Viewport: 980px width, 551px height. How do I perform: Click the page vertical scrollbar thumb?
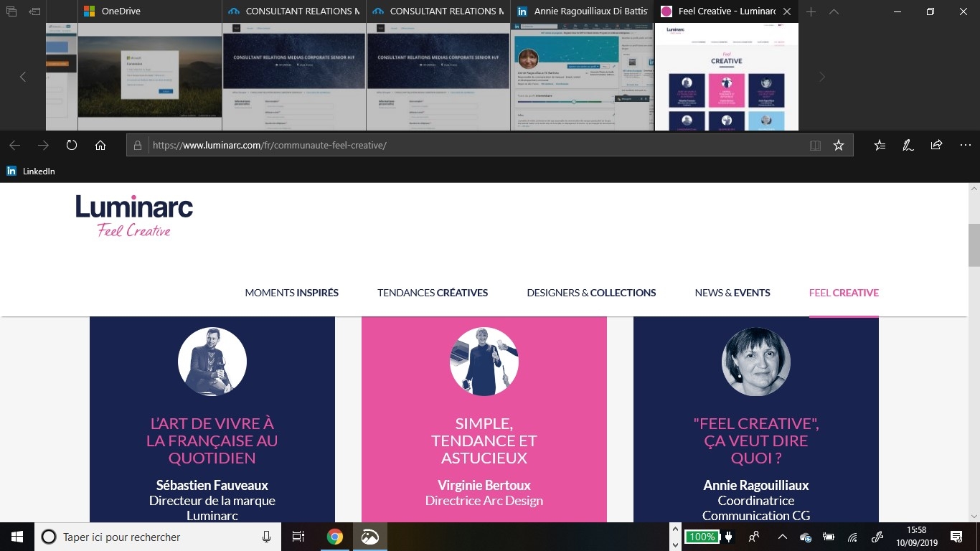(x=974, y=245)
